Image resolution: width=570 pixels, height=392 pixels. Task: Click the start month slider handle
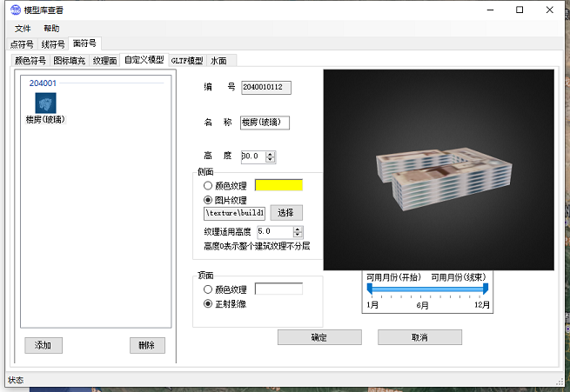[x=372, y=288]
